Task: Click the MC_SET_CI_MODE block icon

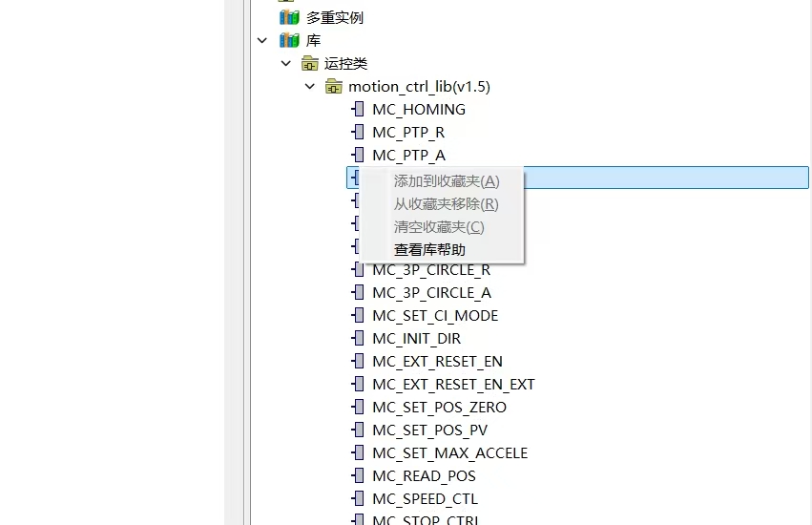Action: (x=357, y=315)
